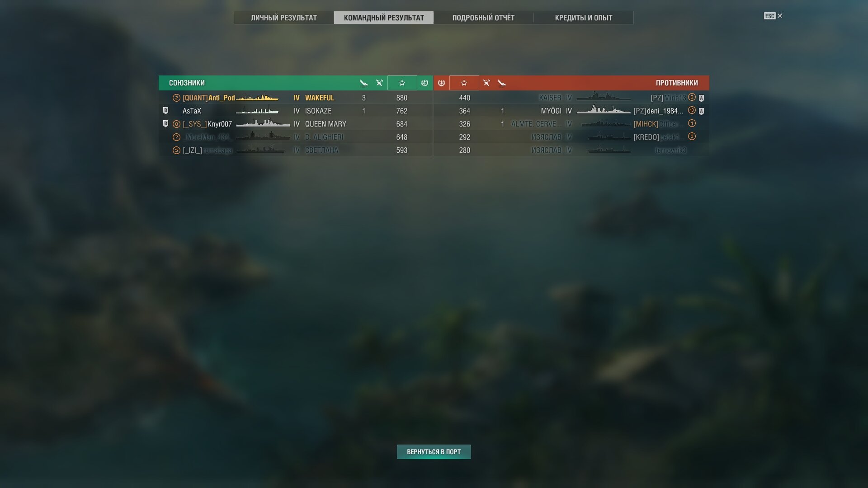Screen dimensions: 868x488
Task: Select Knyr007's Queen Mary ship silhouette
Action: (x=263, y=123)
